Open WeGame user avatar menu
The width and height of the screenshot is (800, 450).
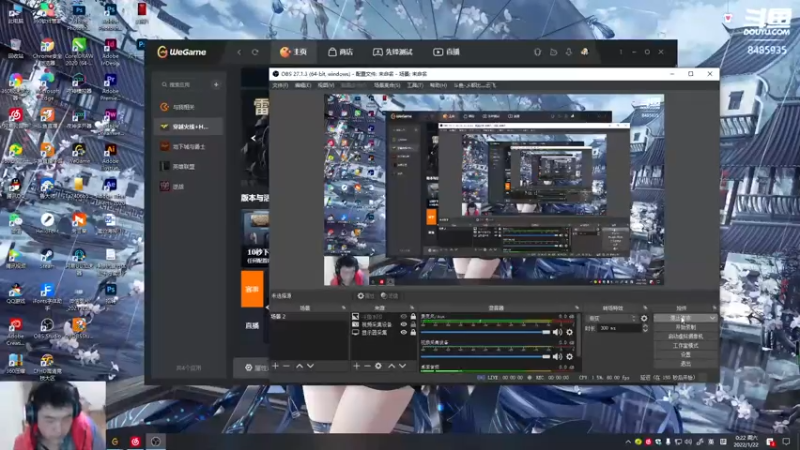[x=585, y=52]
